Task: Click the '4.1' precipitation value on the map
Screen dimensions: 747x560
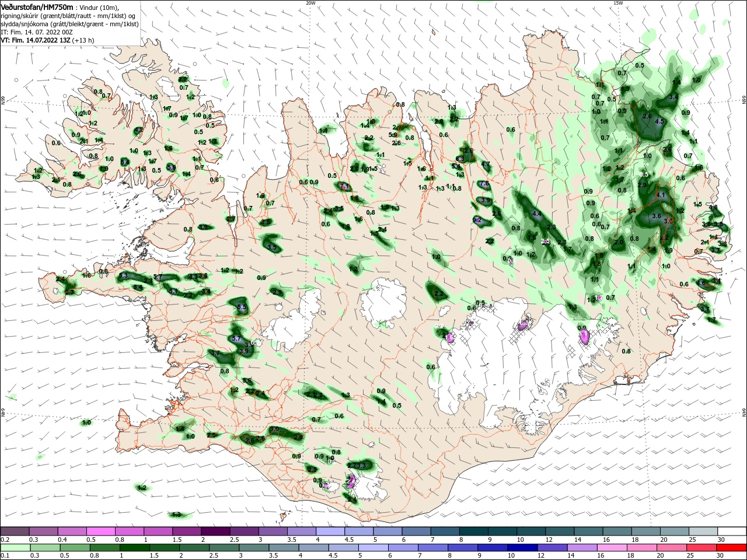Action: tap(661, 195)
